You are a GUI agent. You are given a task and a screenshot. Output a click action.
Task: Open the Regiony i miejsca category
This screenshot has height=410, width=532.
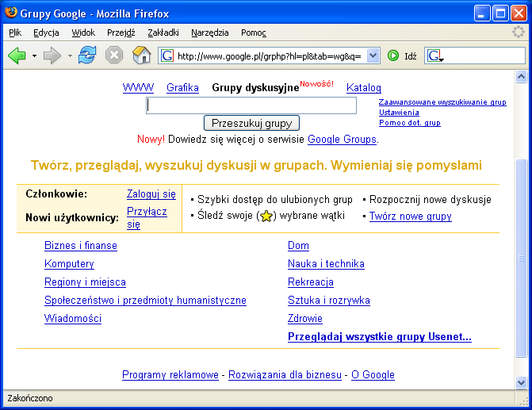[85, 282]
